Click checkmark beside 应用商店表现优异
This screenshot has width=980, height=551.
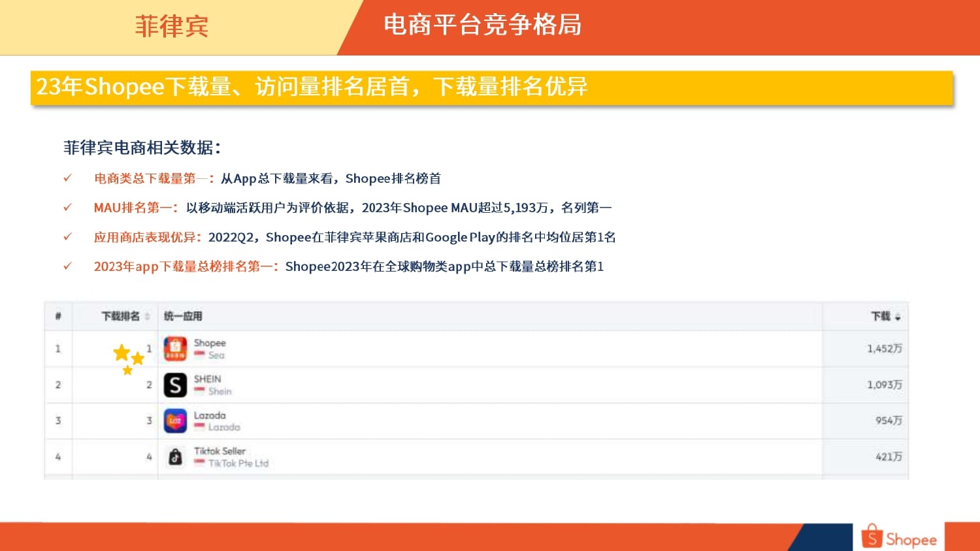(x=67, y=236)
